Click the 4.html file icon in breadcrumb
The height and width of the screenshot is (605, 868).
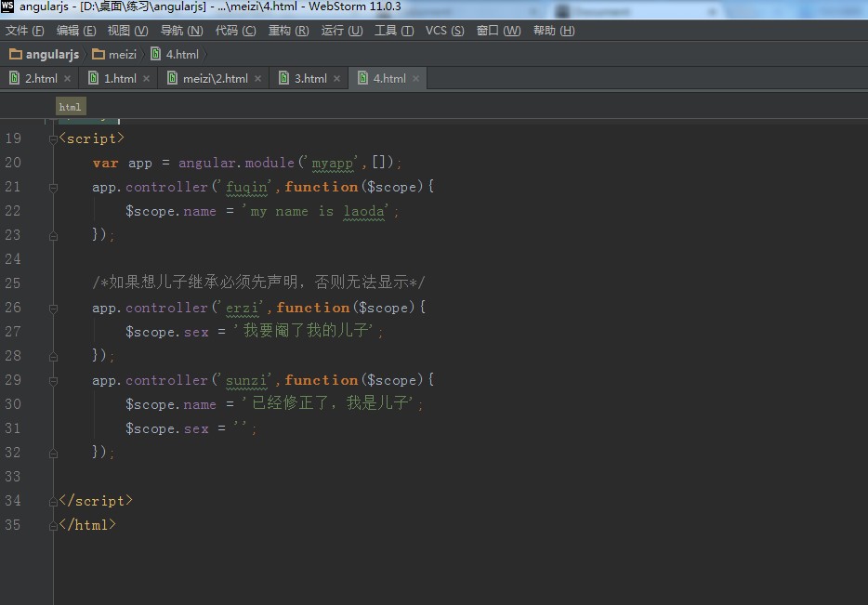[156, 54]
